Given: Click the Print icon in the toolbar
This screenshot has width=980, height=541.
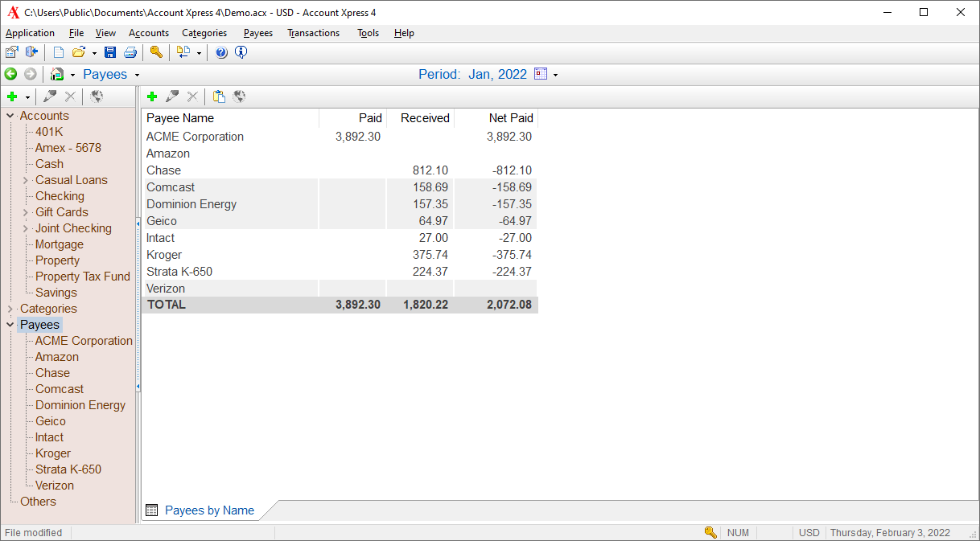Looking at the screenshot, I should pyautogui.click(x=130, y=53).
